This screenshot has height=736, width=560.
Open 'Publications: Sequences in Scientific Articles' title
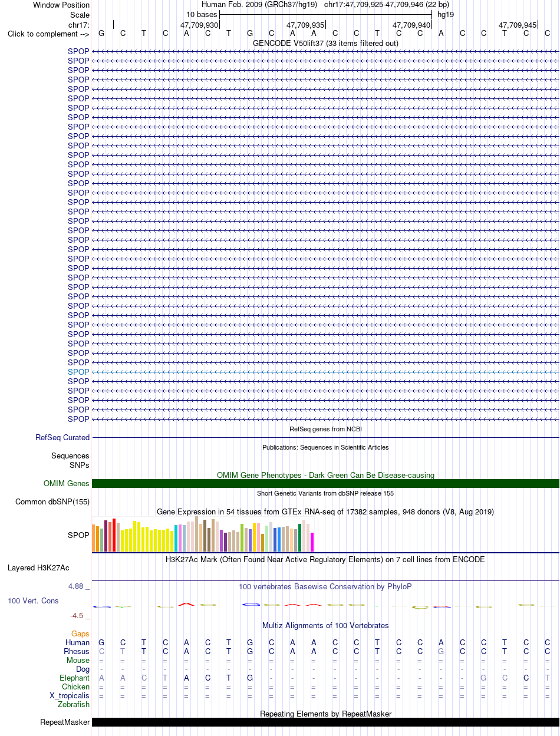pyautogui.click(x=325, y=447)
